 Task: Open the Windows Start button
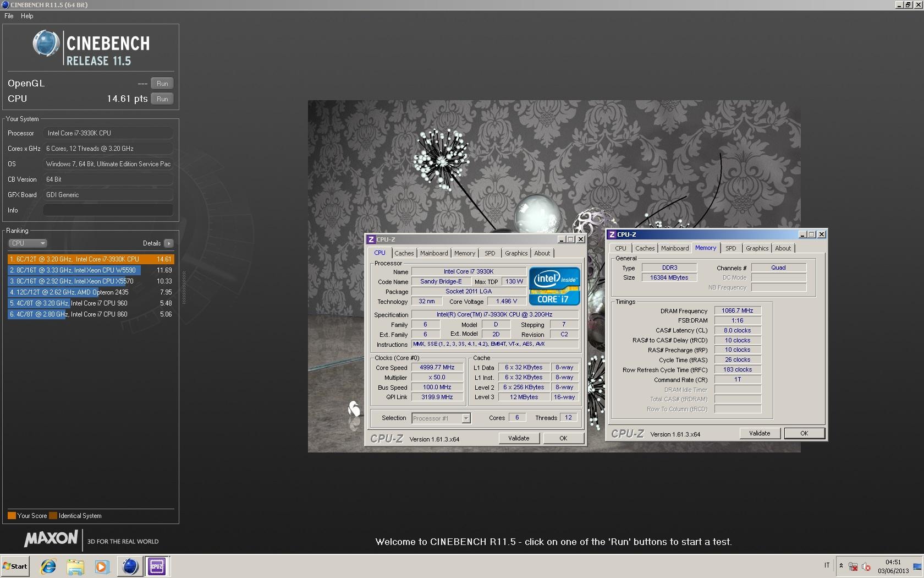pos(15,566)
